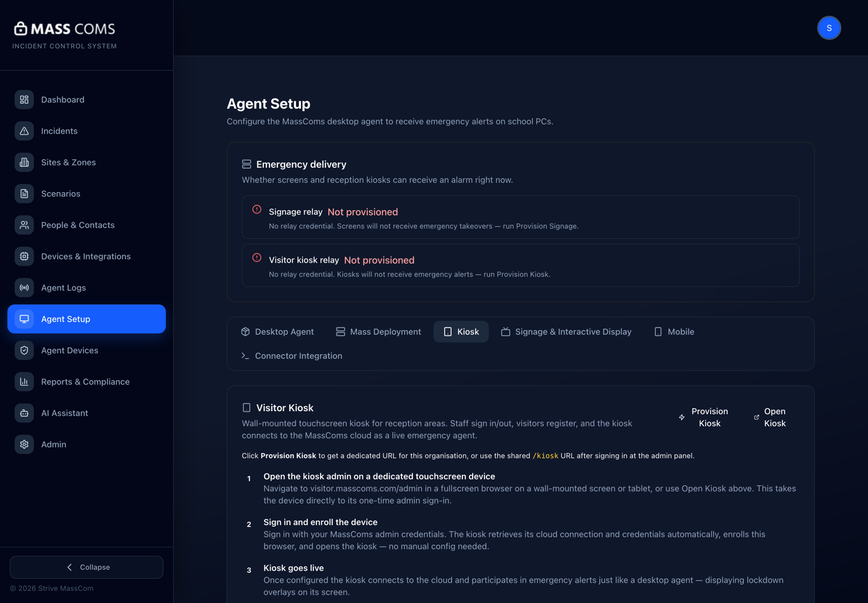Open Devices & Integrations page
This screenshot has height=603, width=868.
[x=86, y=256]
